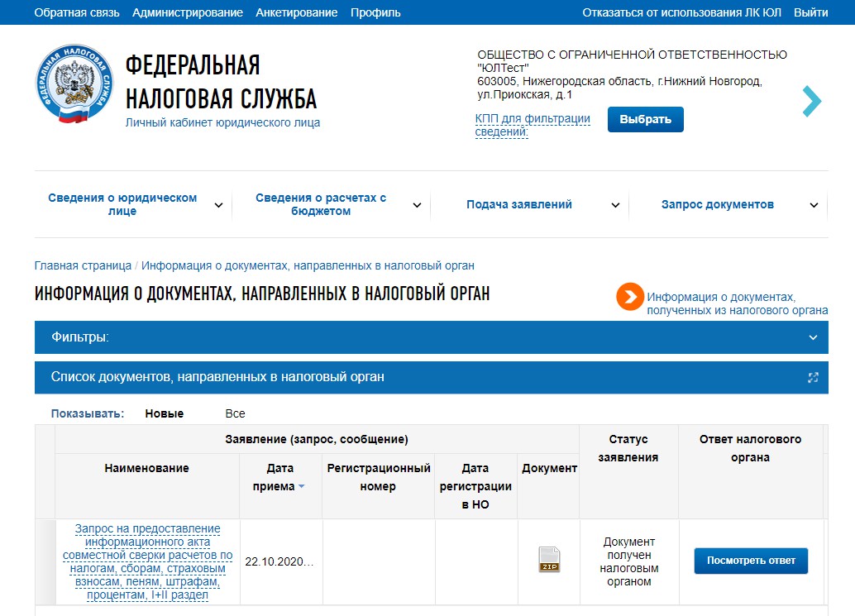This screenshot has width=855, height=616.
Task: Open Информация о документах, полученных из налогового органа
Action: [x=738, y=303]
